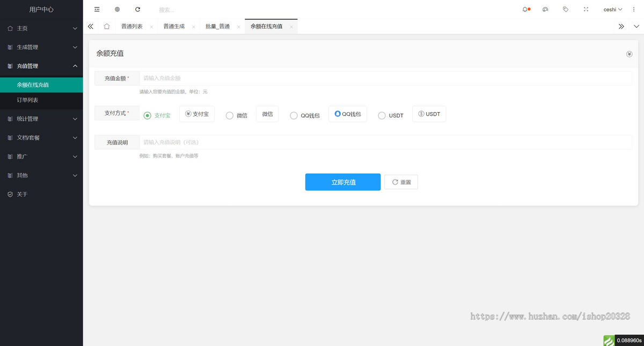This screenshot has height=346, width=644.
Task: Switch to the 批量_普通 tab
Action: (217, 26)
